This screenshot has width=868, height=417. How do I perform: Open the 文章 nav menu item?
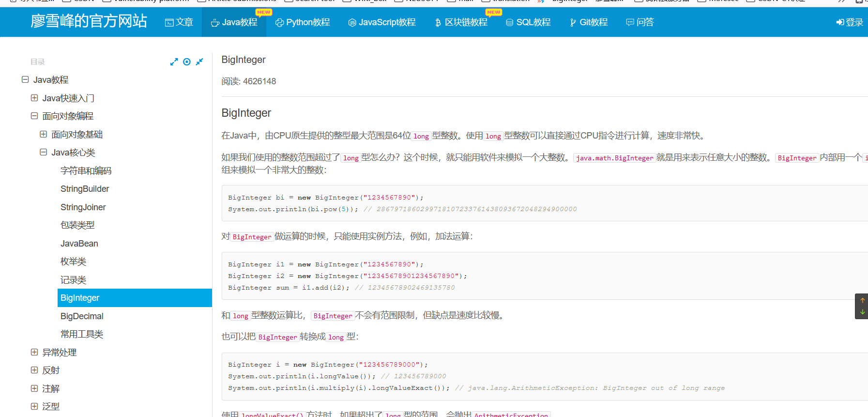pos(179,22)
